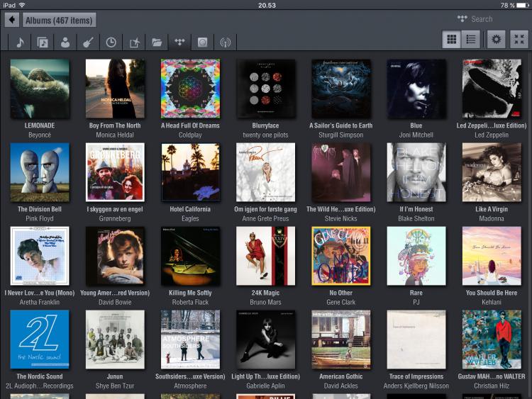
Task: Click the 'Eagles' artist text
Action: click(x=190, y=219)
